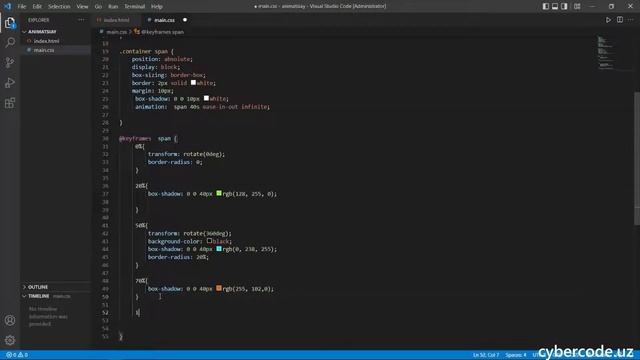The image size is (640, 360).
Task: Click white swatch on border line
Action: pyautogui.click(x=193, y=82)
